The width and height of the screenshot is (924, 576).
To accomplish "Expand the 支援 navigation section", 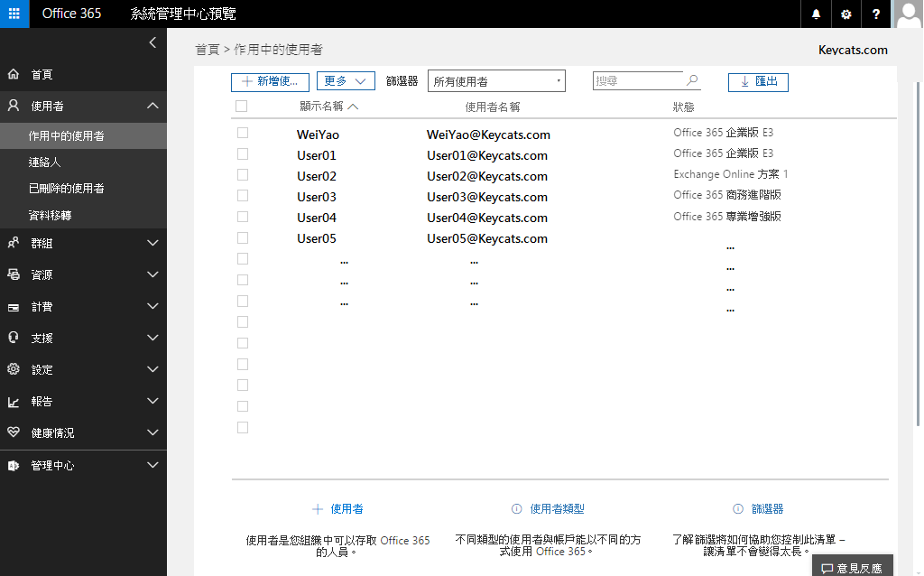I will click(x=152, y=338).
